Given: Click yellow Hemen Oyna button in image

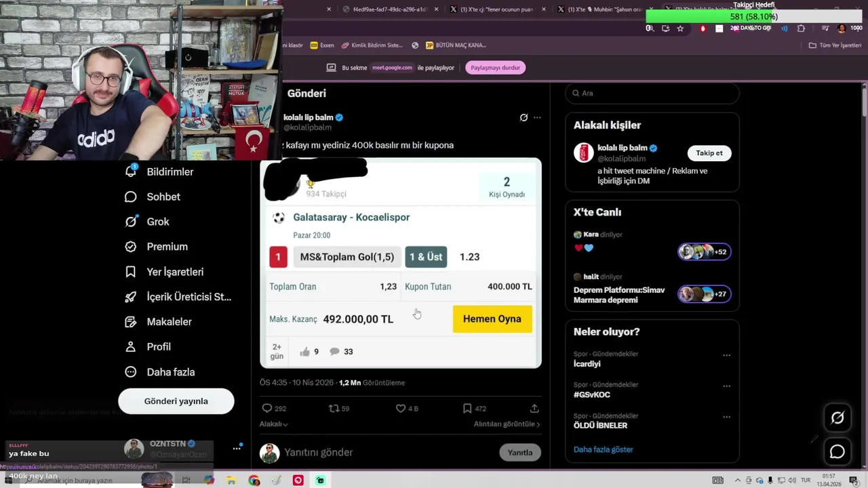Looking at the screenshot, I should pyautogui.click(x=492, y=319).
